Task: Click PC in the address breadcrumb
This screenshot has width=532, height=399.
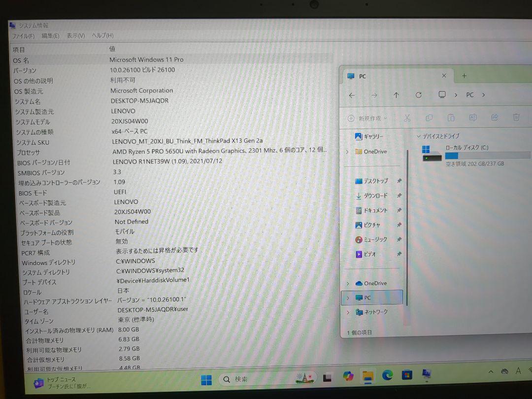Action: pos(469,95)
